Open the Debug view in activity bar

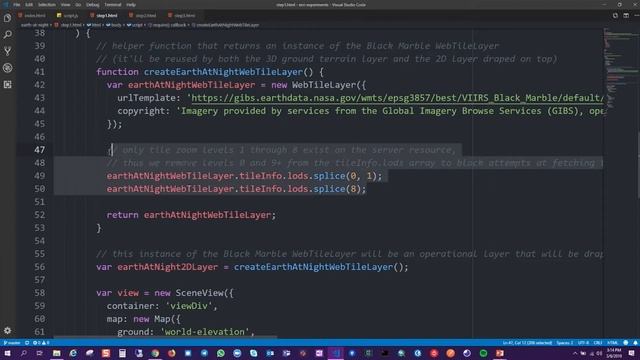(x=7, y=68)
